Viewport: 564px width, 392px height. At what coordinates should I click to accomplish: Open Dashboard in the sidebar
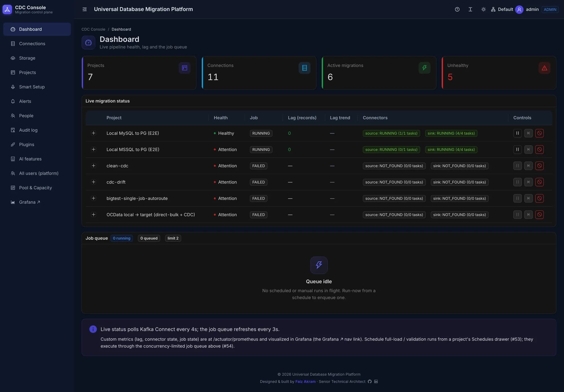pos(37,29)
